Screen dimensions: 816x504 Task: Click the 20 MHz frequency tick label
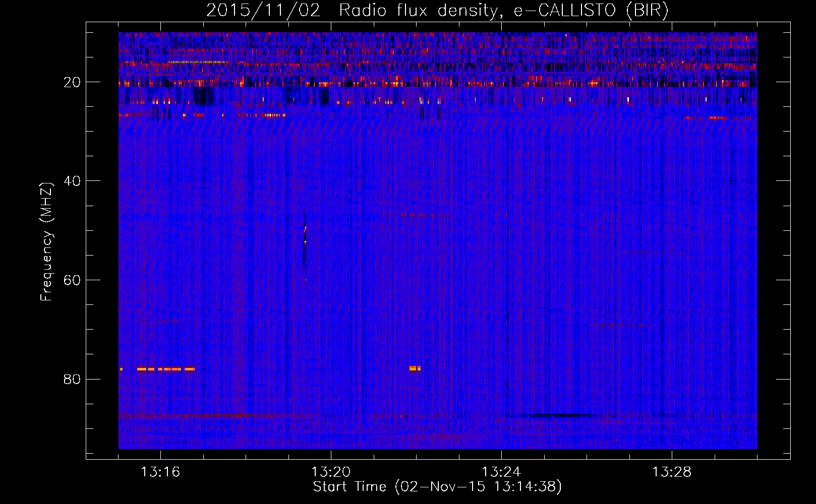pos(72,82)
